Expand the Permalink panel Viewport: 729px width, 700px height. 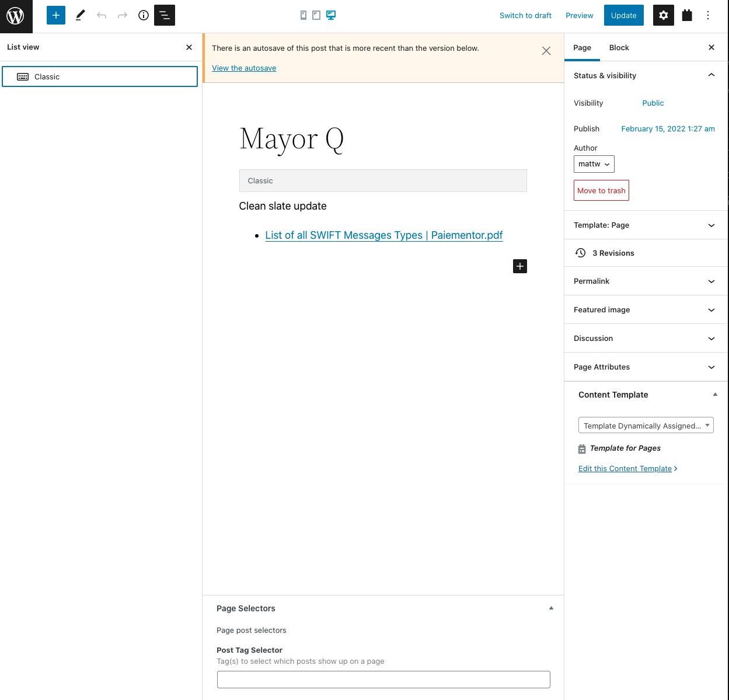646,281
